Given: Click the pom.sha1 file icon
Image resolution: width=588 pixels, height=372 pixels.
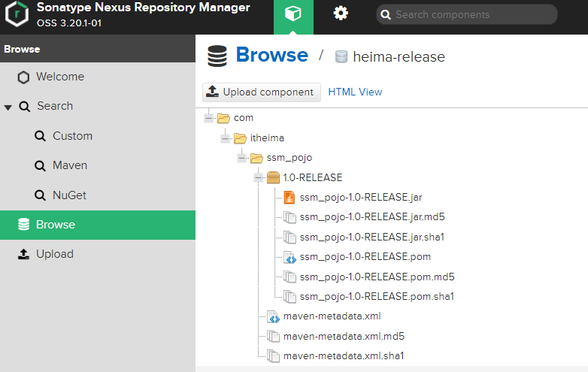Looking at the screenshot, I should coord(289,297).
